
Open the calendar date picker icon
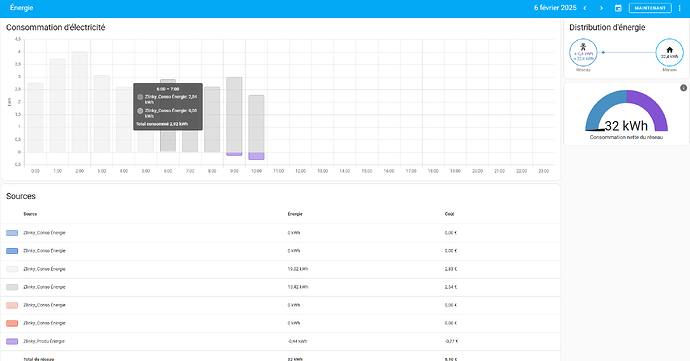click(618, 8)
